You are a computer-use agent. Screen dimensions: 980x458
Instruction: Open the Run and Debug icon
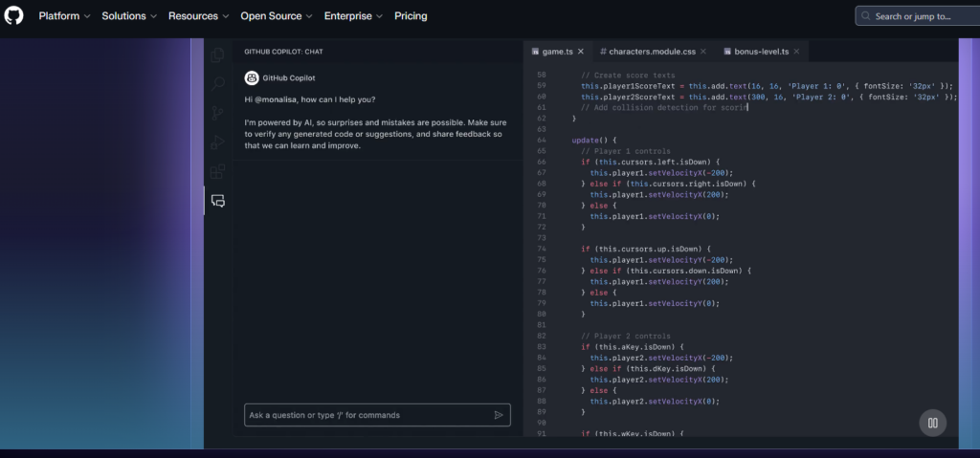pos(217,142)
